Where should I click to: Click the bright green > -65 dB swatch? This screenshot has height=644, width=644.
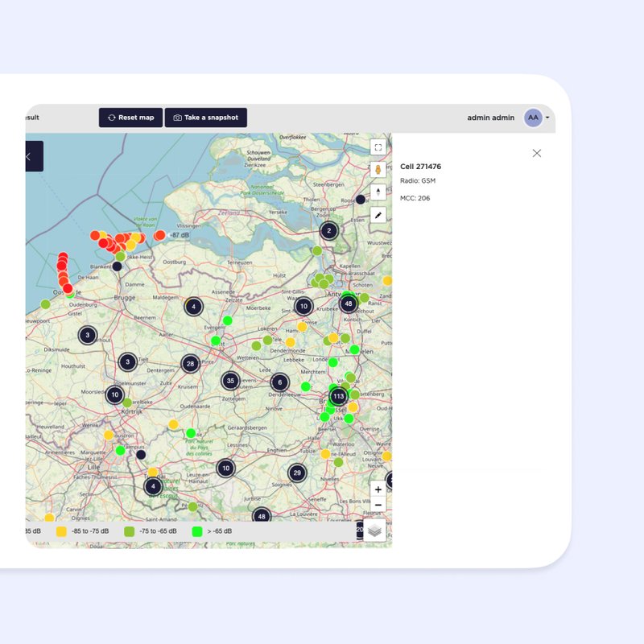(x=196, y=531)
